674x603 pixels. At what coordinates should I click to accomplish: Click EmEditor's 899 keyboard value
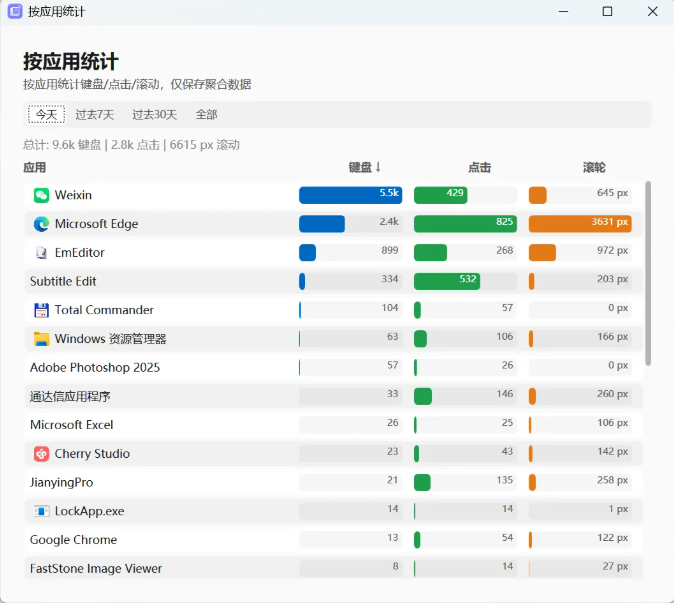coord(390,250)
